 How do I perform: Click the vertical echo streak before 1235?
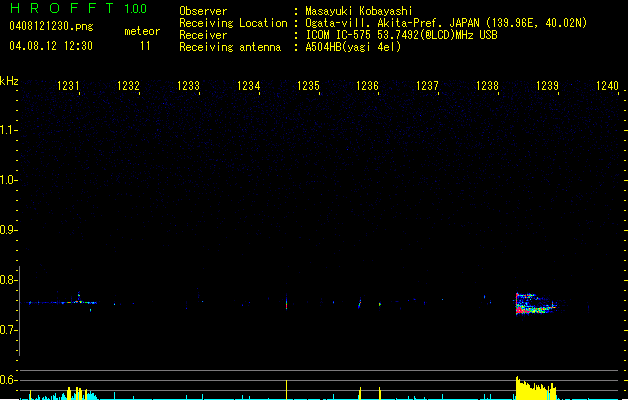click(286, 302)
